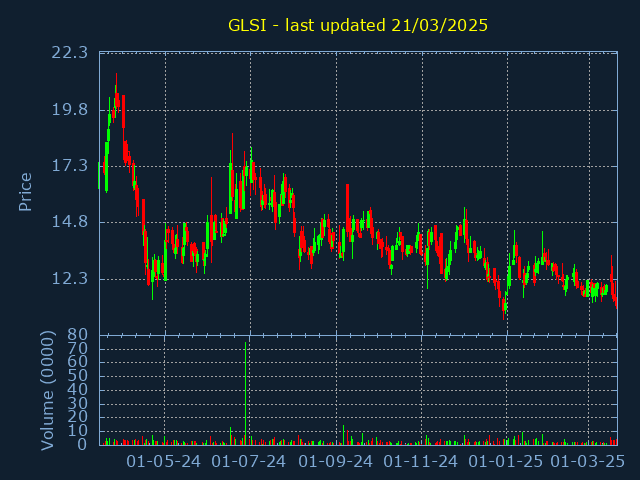Click the 01-07-24 date label
640x480 pixels.
[249, 462]
